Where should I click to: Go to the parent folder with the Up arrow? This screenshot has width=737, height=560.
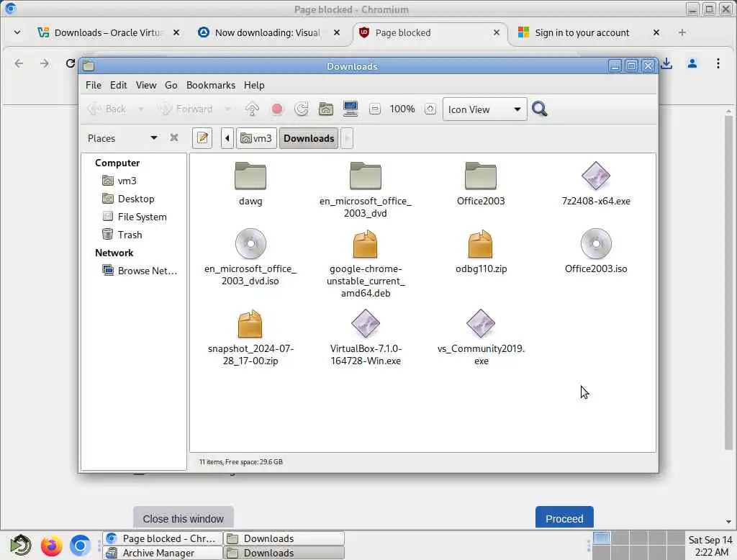click(252, 109)
